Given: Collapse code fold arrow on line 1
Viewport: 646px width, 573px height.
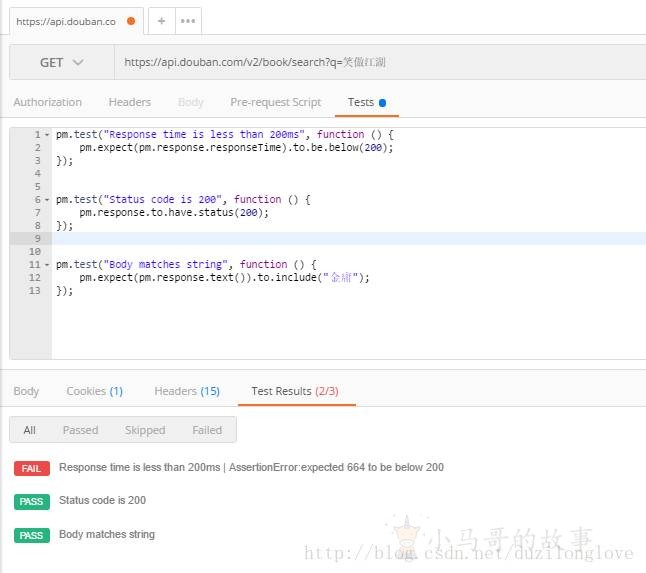Looking at the screenshot, I should pos(47,135).
